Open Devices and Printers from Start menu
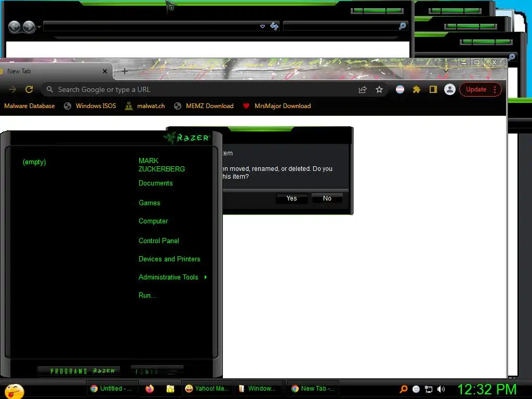This screenshot has width=532, height=399. click(x=169, y=259)
